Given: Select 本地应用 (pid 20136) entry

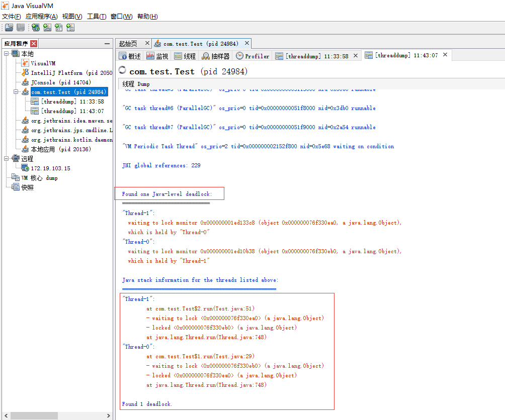Looking at the screenshot, I should click(61, 149).
